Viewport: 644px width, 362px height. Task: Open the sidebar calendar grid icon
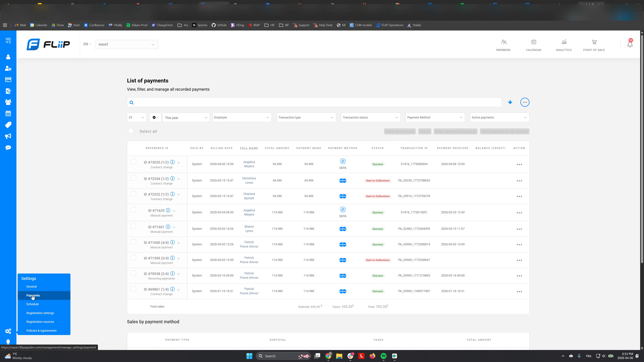(x=8, y=113)
